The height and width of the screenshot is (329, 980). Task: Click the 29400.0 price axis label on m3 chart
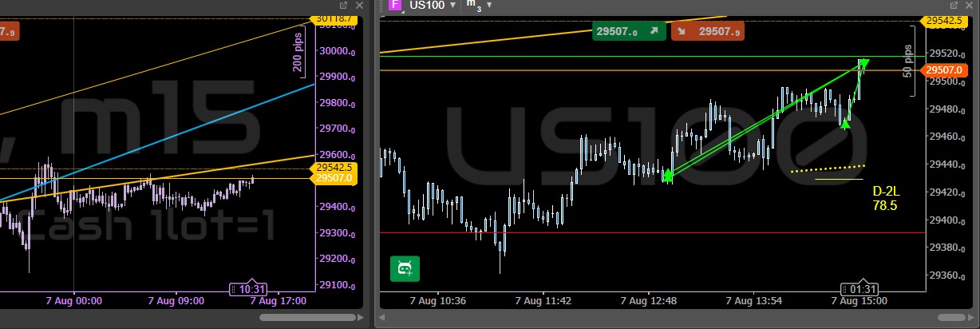tap(946, 220)
